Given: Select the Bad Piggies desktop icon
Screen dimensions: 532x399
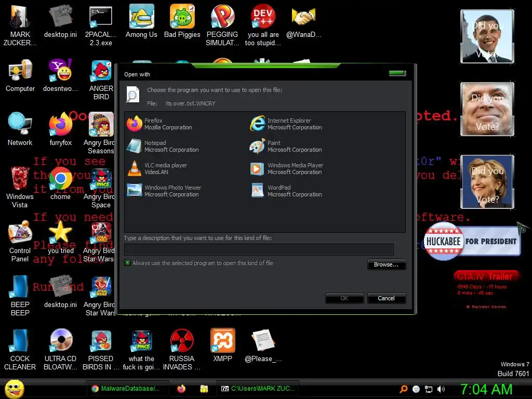Looking at the screenshot, I should [x=182, y=21].
